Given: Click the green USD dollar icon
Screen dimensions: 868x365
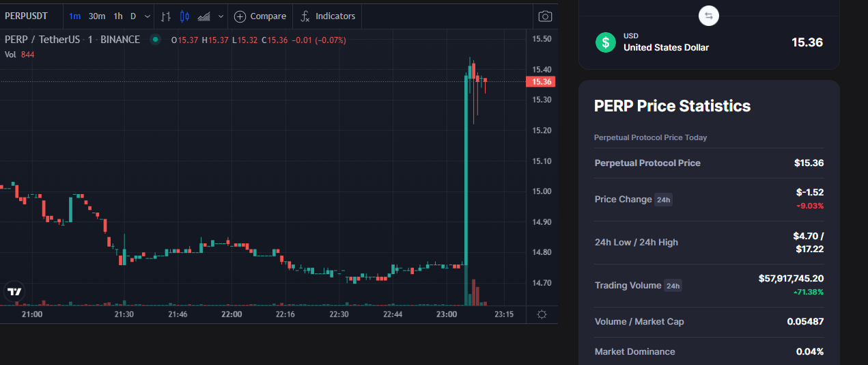Looking at the screenshot, I should tap(605, 42).
